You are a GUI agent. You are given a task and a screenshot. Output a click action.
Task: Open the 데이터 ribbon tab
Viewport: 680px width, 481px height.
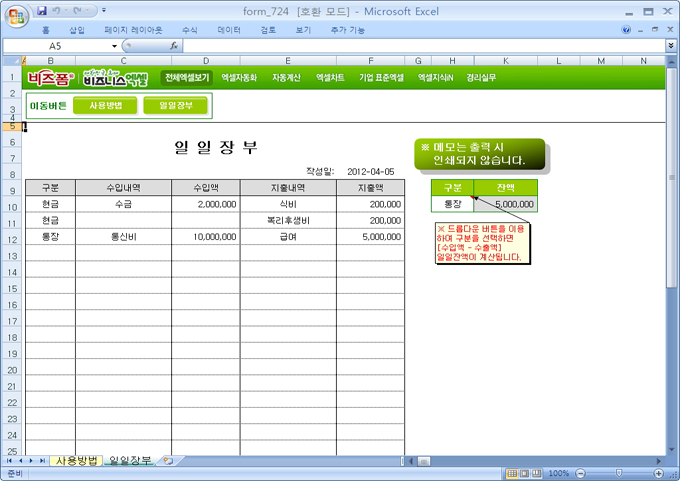(229, 30)
